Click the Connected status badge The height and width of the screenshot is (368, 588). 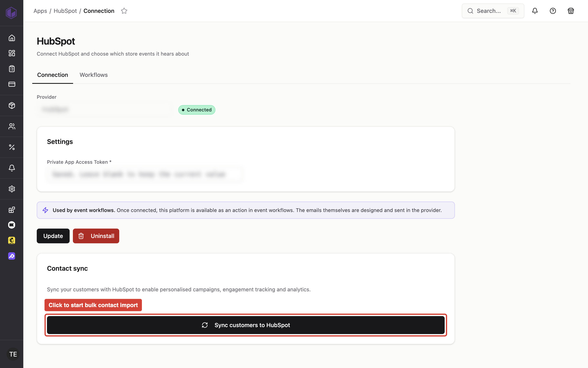point(197,110)
